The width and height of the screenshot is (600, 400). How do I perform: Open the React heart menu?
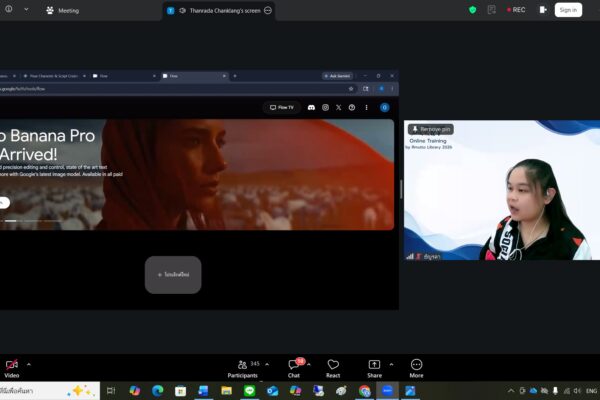333,368
